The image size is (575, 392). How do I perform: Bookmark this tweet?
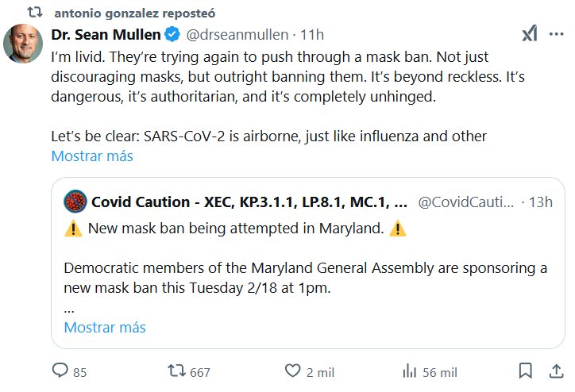[x=525, y=371]
